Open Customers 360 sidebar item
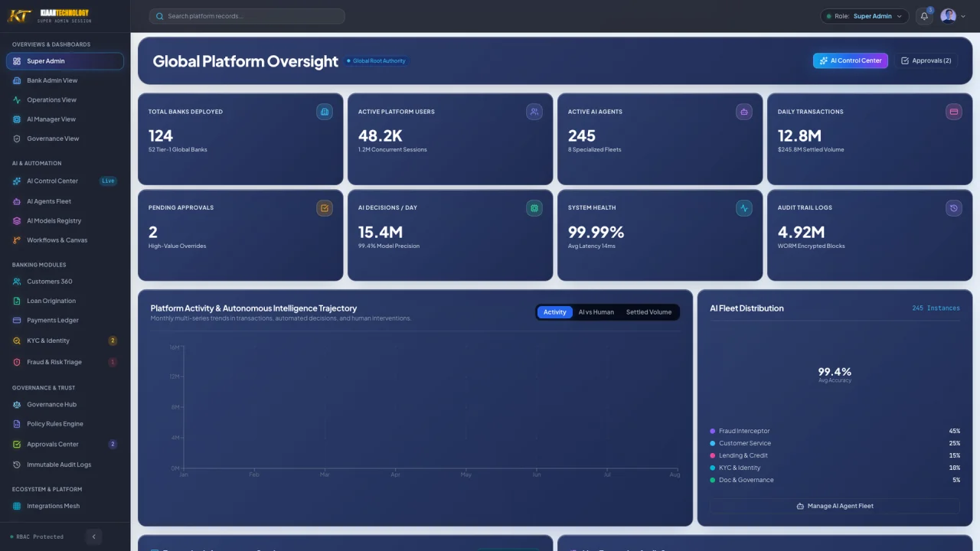 click(x=65, y=282)
